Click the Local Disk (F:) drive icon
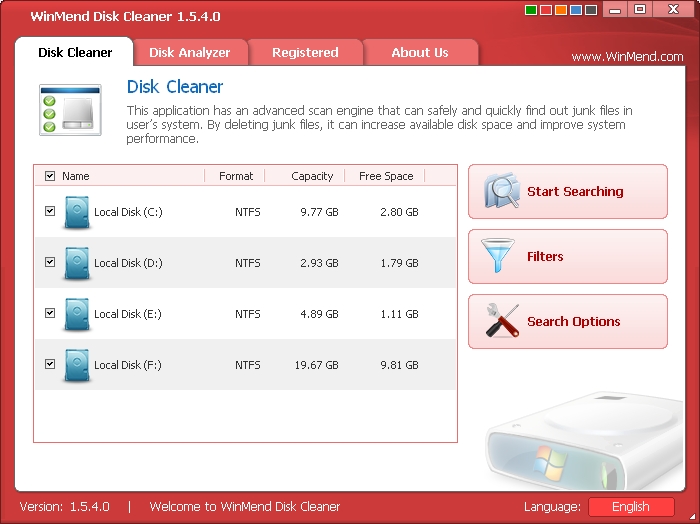Image resolution: width=700 pixels, height=524 pixels. point(77,366)
